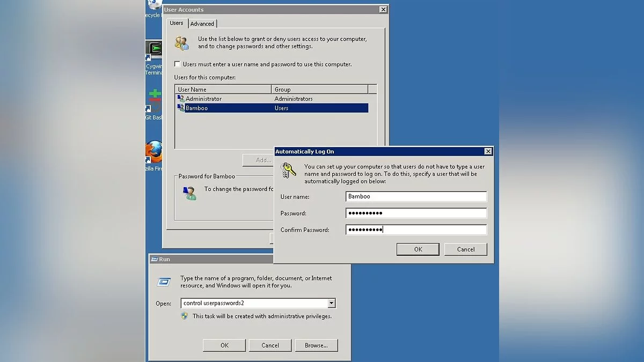Enable 'Users must enter a user name' checkbox
This screenshot has width=644, height=362.
coord(177,64)
